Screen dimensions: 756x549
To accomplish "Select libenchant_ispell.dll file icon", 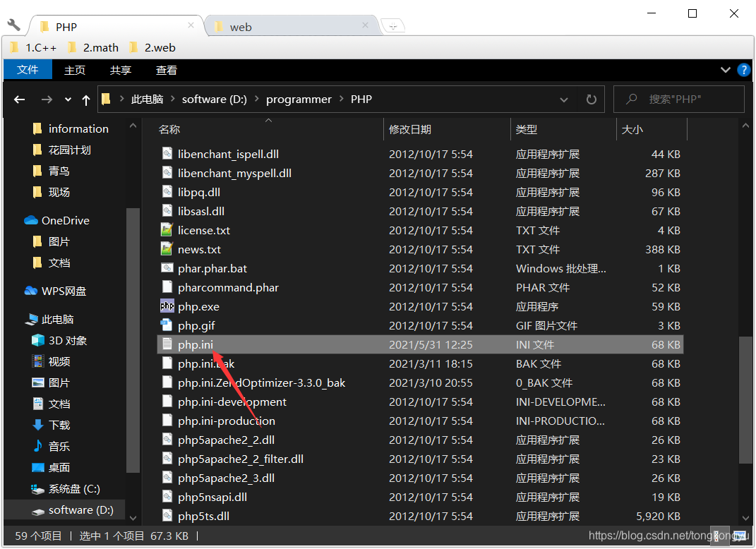I will tap(167, 154).
